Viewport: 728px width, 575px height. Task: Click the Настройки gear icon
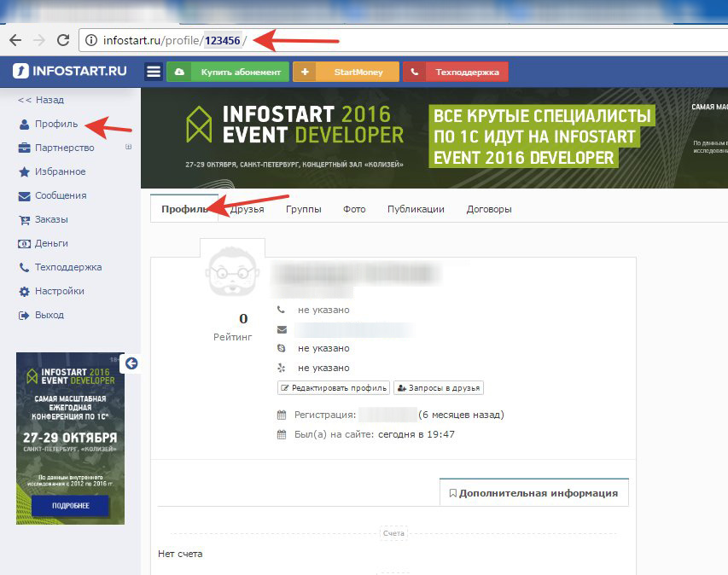[x=24, y=292]
